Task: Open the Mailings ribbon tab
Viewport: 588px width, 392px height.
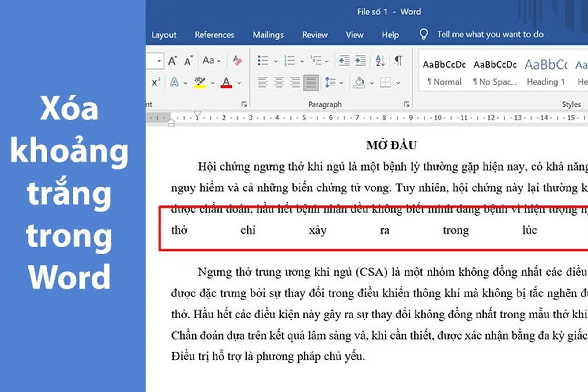Action: click(268, 35)
